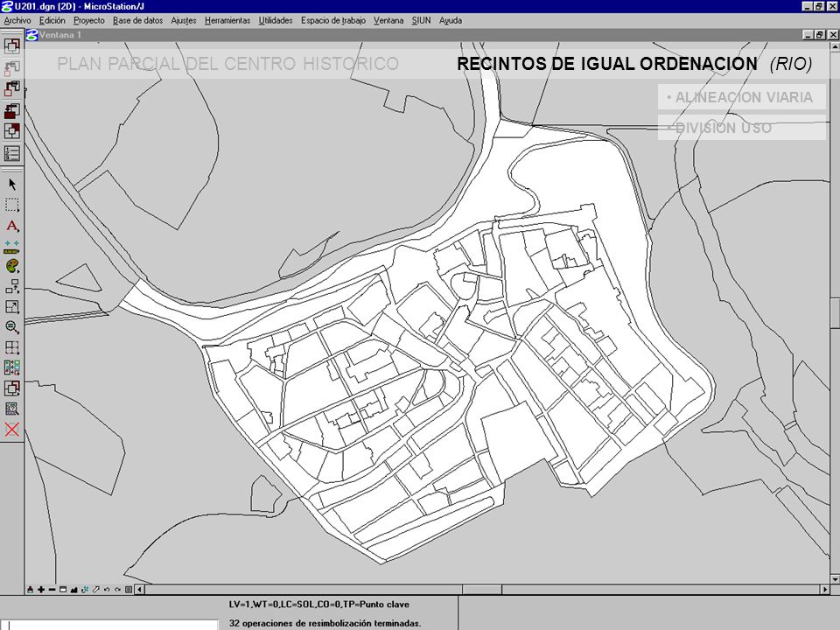Click the grayed-out attach reference icon
This screenshot has width=840, height=630.
pos(11,67)
